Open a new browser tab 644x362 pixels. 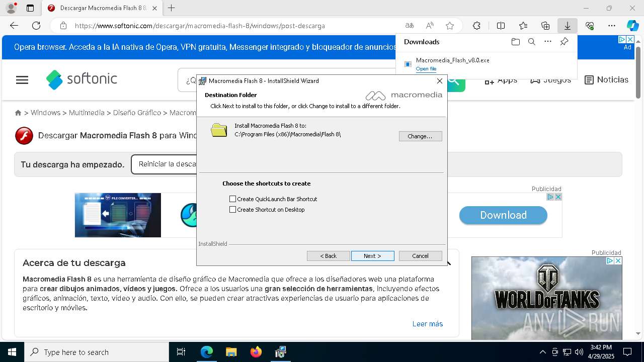171,8
